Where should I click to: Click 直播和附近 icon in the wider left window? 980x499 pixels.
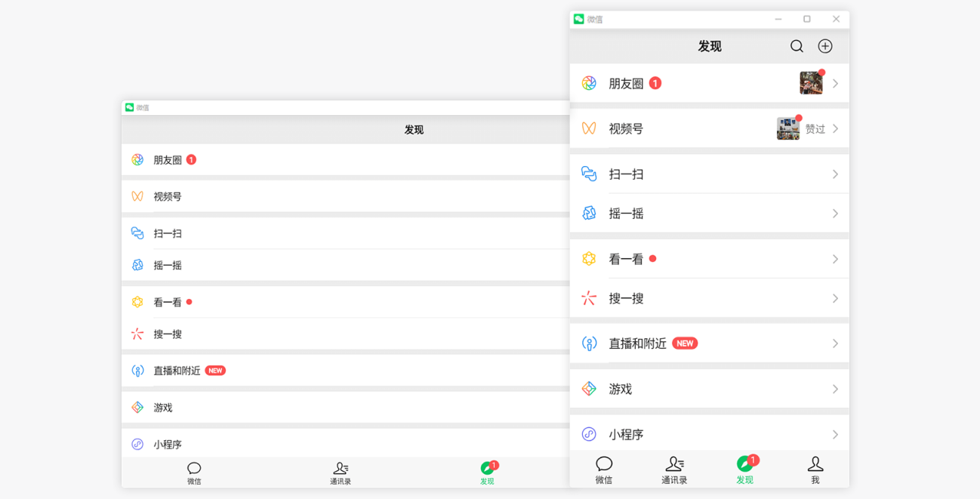[137, 371]
